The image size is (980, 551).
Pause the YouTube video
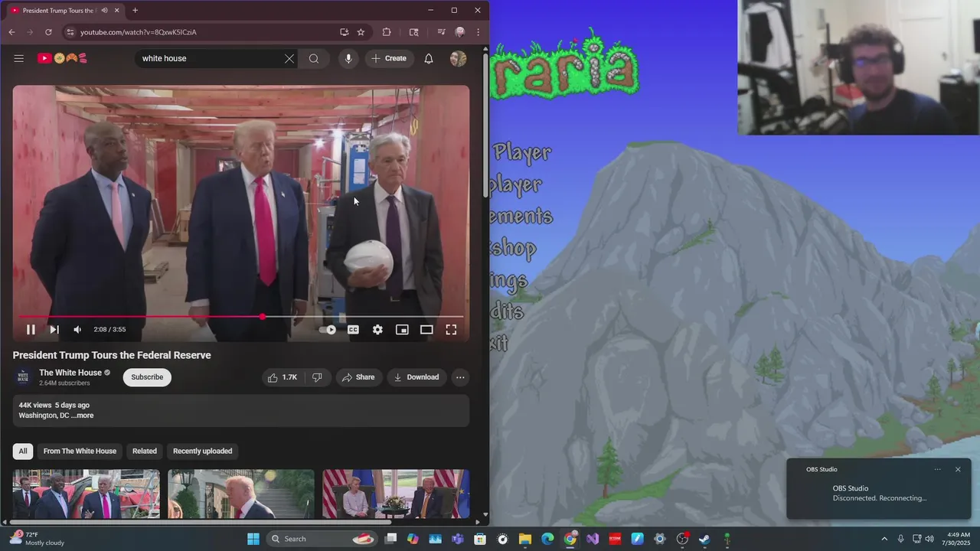coord(31,330)
